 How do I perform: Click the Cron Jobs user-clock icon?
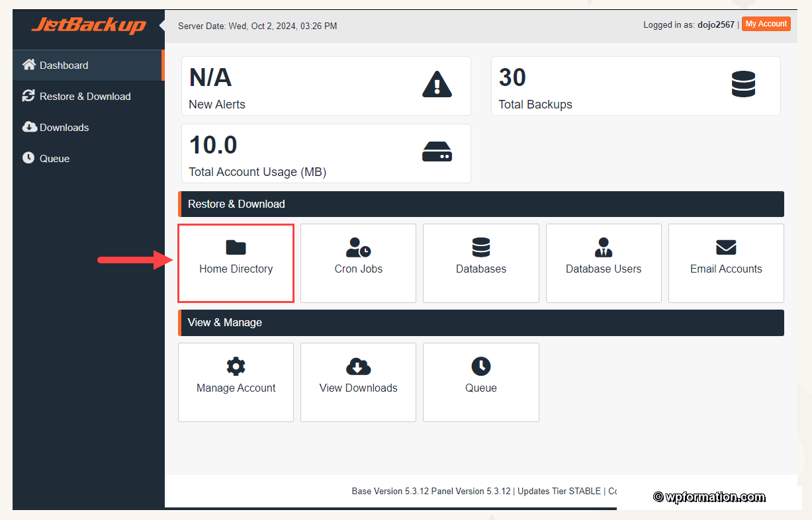pos(359,247)
